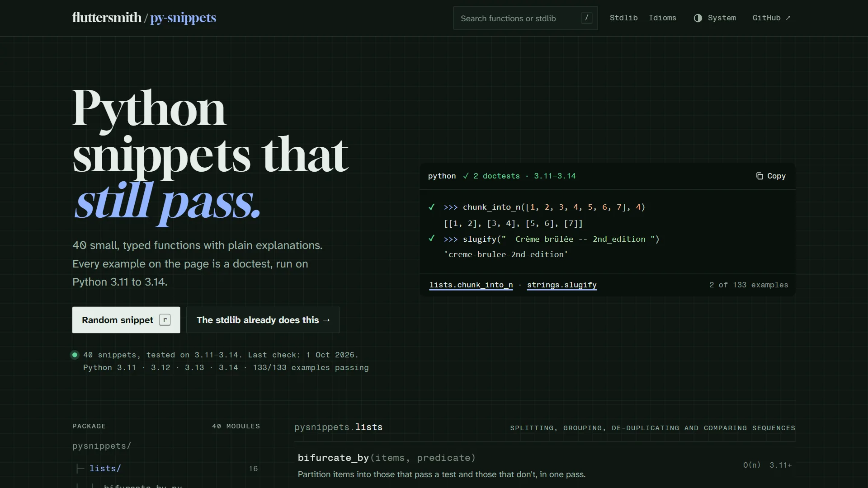
Task: Click the PACKAGE sidebar heading
Action: [89, 426]
